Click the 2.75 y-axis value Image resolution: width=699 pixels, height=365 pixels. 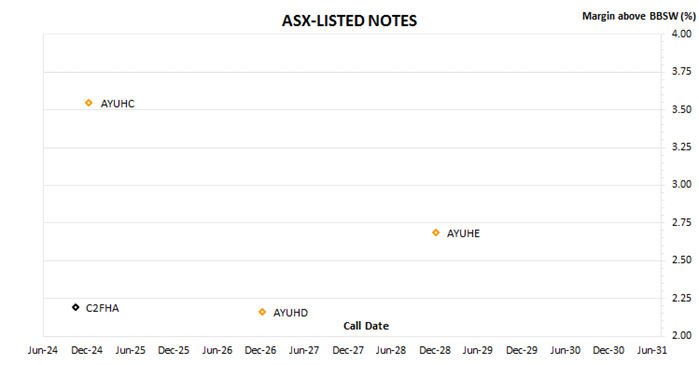point(682,222)
